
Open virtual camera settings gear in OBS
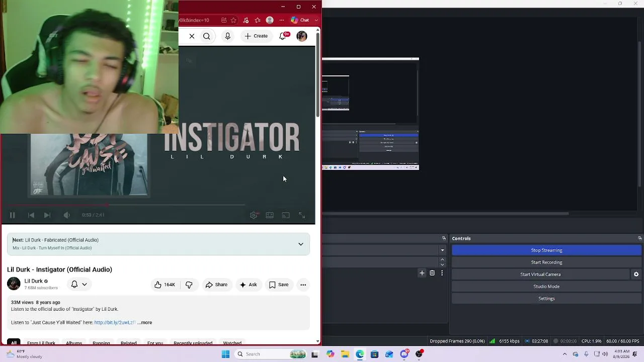pyautogui.click(x=636, y=275)
